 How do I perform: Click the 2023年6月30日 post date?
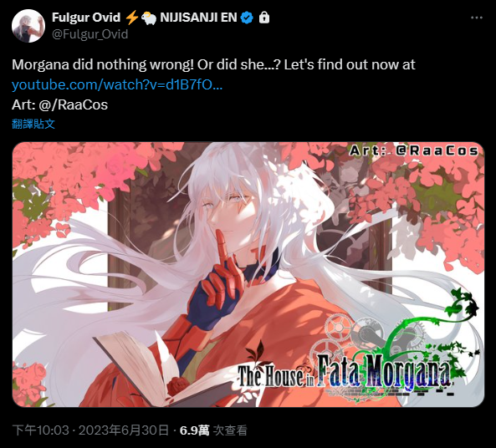pos(124,430)
